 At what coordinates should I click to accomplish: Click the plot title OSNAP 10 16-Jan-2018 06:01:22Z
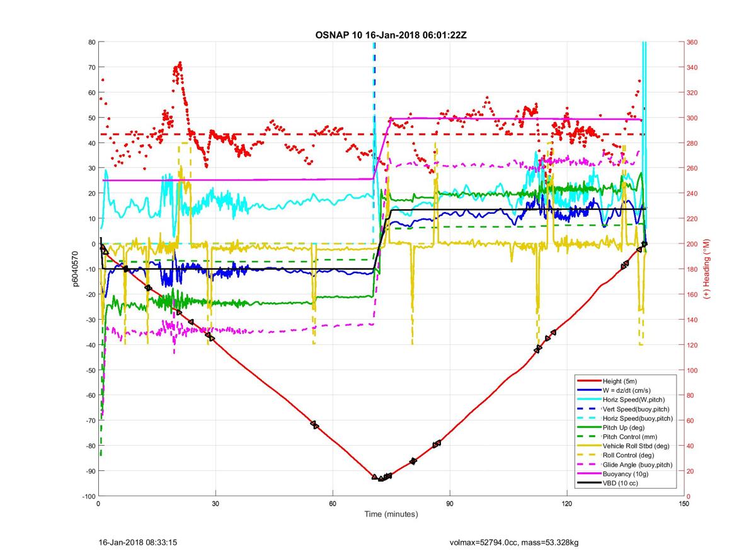coord(391,35)
